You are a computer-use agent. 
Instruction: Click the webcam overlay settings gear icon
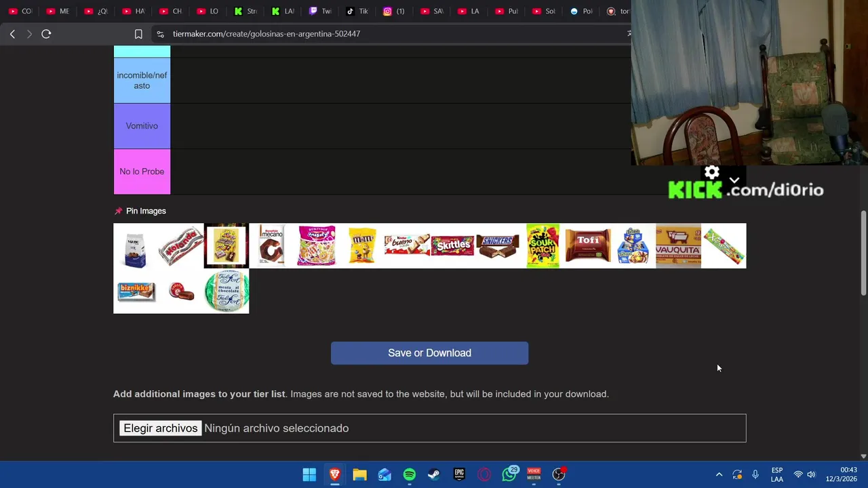pyautogui.click(x=711, y=173)
